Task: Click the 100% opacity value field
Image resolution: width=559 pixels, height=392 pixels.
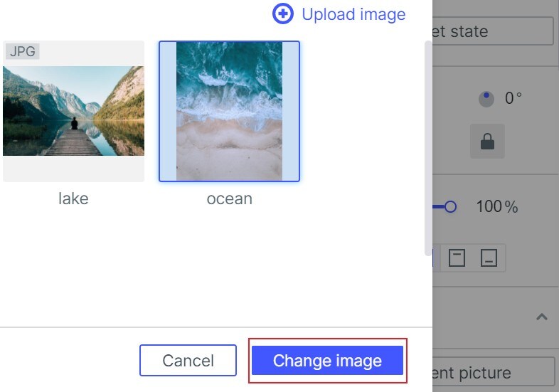Action: pyautogui.click(x=496, y=207)
